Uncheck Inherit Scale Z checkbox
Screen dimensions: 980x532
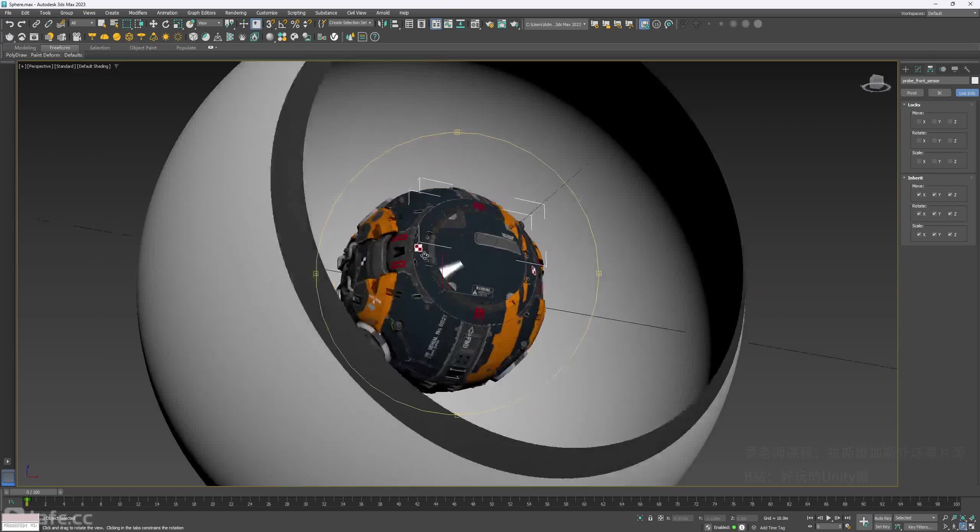[950, 234]
